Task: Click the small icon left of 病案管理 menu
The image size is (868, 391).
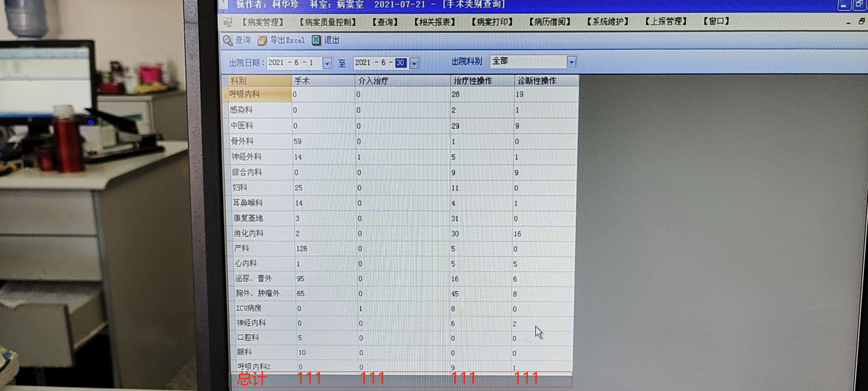Action: (227, 22)
